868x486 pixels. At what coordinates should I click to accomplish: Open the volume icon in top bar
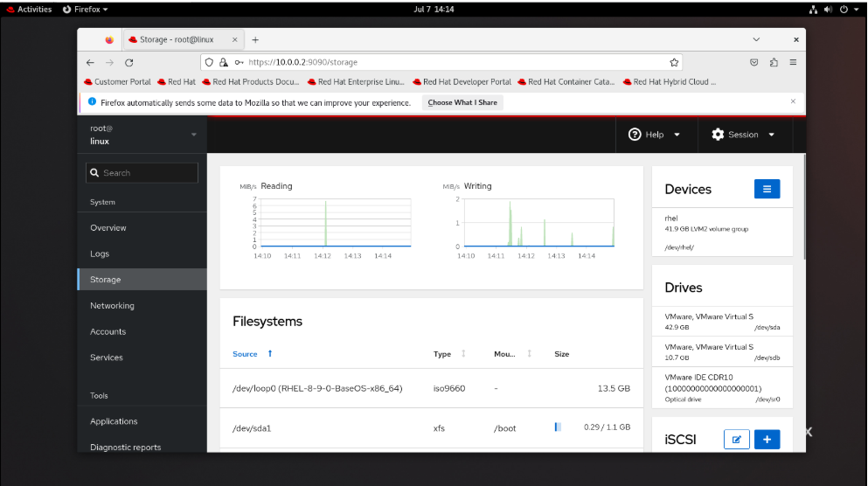(x=828, y=10)
